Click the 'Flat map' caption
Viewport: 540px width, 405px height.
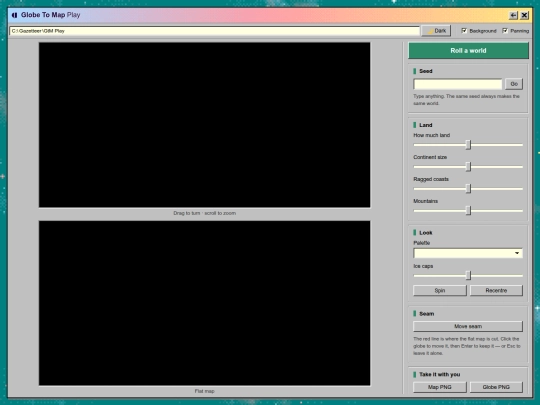(x=205, y=391)
